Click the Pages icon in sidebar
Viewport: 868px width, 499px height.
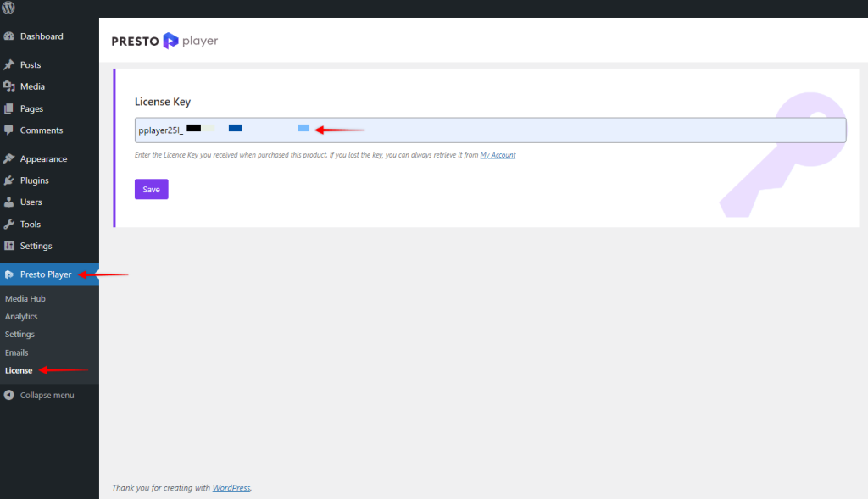[x=9, y=108]
